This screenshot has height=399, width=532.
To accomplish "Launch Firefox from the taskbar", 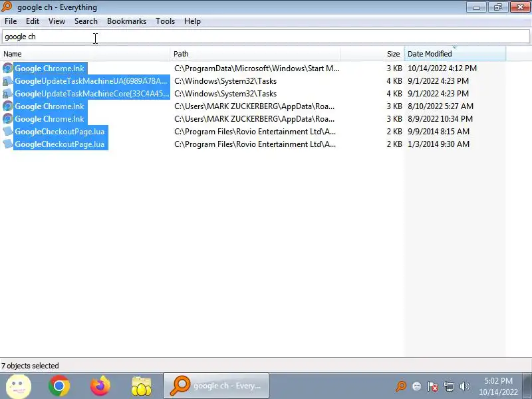I will pos(100,386).
